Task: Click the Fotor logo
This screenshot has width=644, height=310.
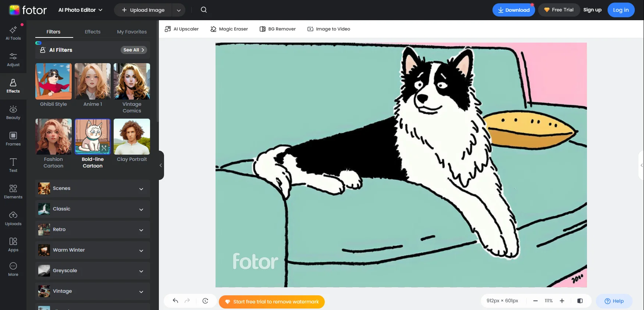Action: 28,10
